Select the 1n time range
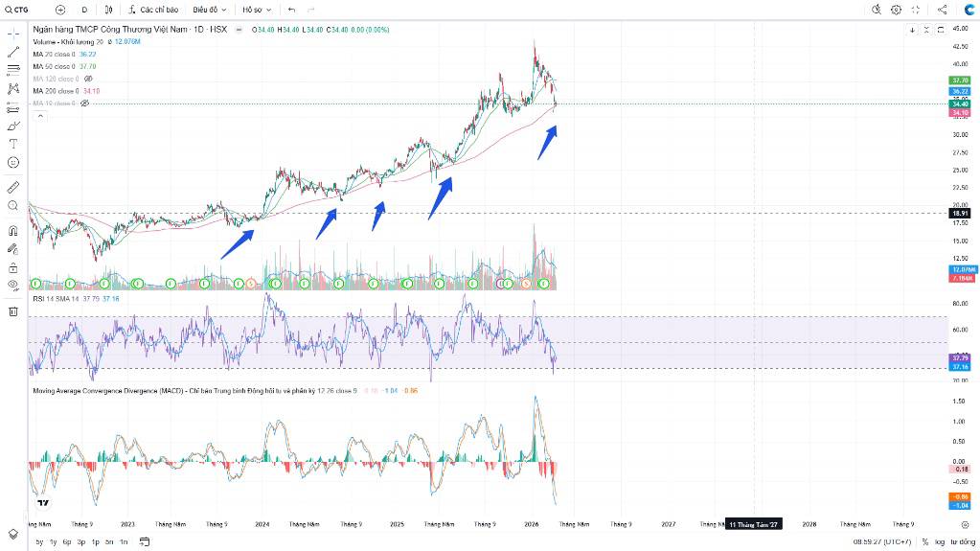 click(124, 542)
